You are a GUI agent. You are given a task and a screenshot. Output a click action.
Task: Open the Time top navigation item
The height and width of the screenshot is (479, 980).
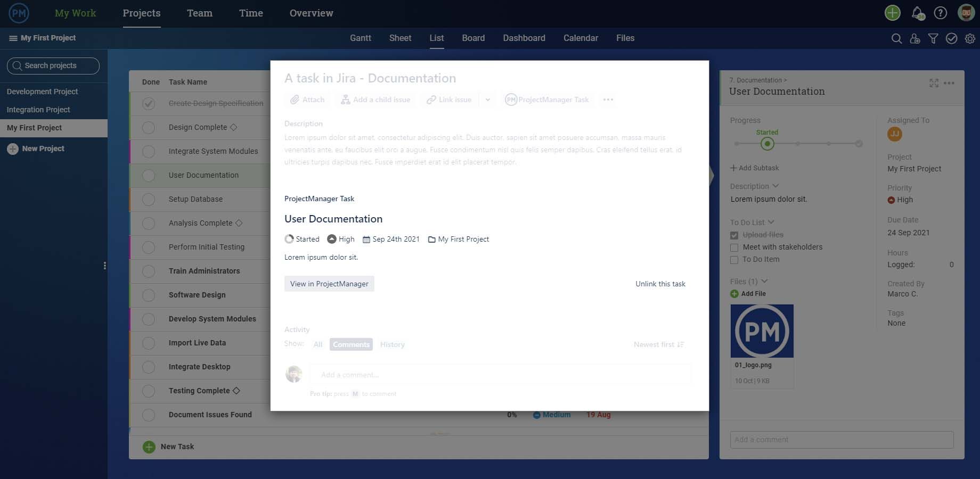[251, 13]
